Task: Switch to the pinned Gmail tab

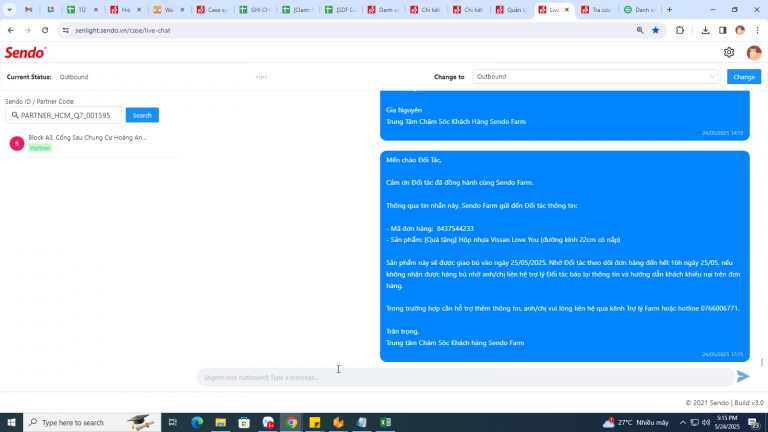Action: pyautogui.click(x=29, y=10)
